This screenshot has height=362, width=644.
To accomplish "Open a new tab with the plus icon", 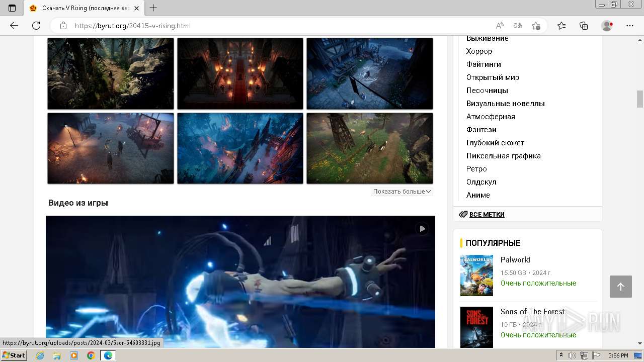I will (x=153, y=8).
